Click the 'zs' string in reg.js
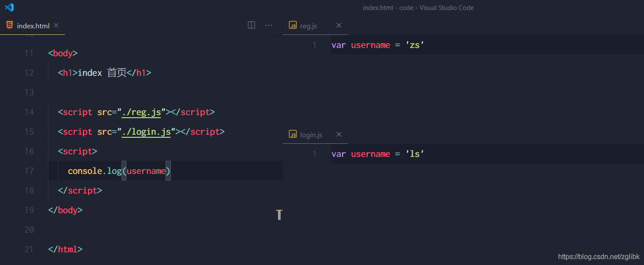This screenshot has width=644, height=265. click(415, 45)
